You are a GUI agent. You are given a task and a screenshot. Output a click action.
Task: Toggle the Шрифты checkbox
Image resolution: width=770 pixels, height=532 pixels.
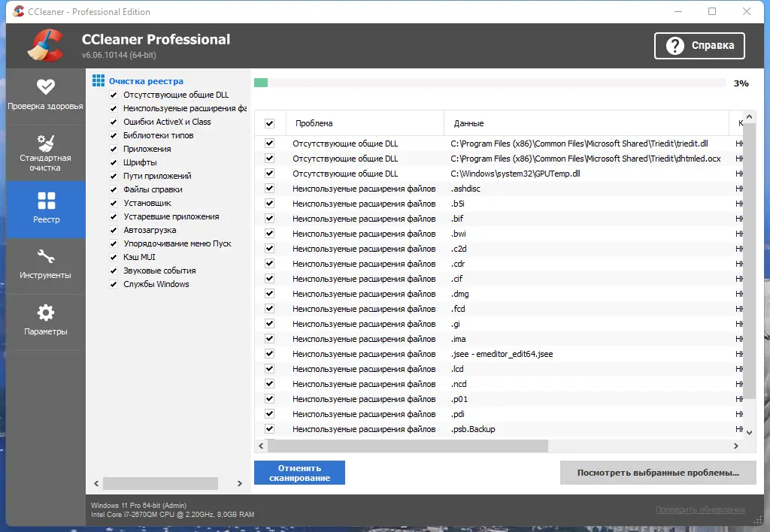(x=114, y=162)
